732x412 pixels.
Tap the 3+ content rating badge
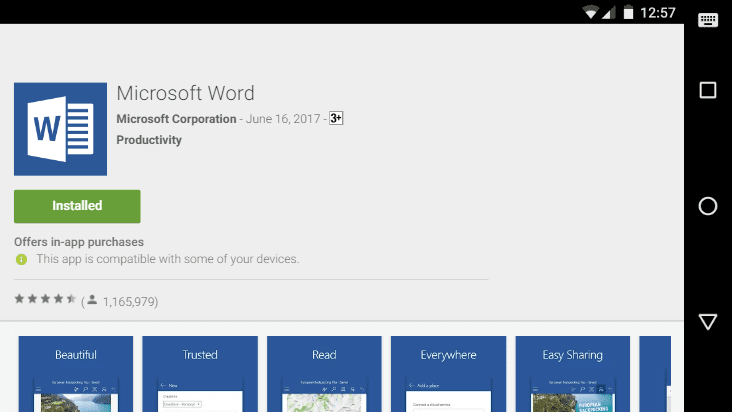tap(336, 118)
